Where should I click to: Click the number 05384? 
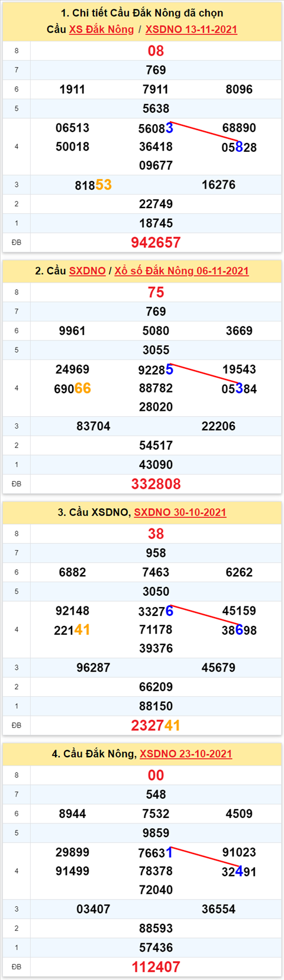(239, 389)
